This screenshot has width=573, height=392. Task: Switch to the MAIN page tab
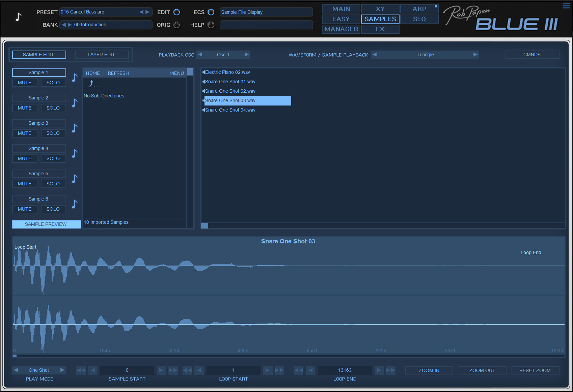pyautogui.click(x=341, y=9)
